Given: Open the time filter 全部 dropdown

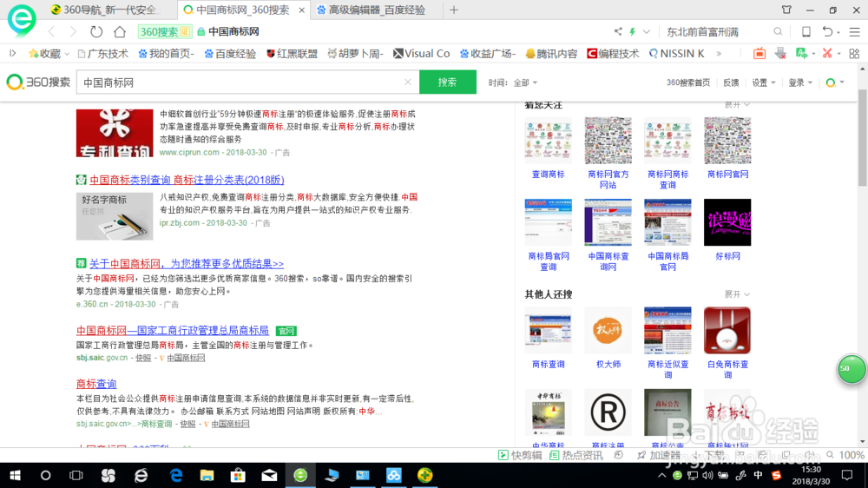Looking at the screenshot, I should 525,82.
